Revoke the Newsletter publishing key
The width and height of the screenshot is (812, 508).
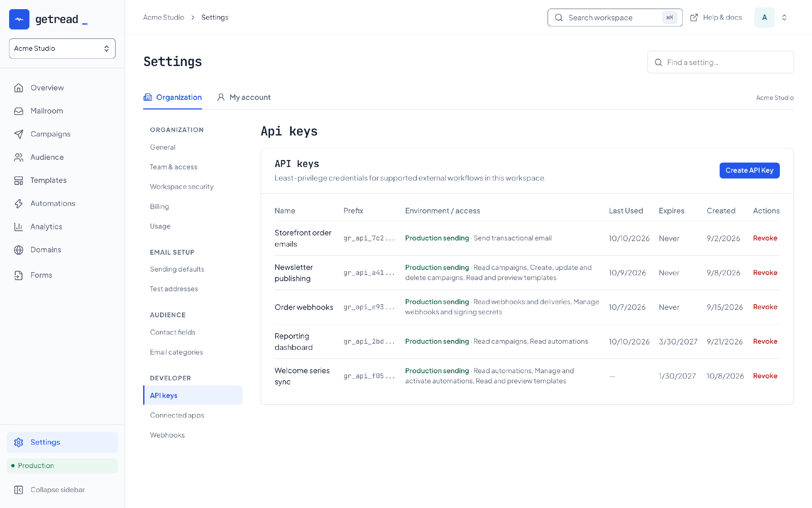point(765,273)
